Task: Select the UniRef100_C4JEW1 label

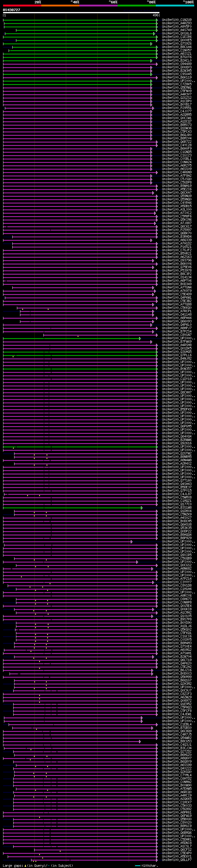Action: pyautogui.click(x=177, y=714)
